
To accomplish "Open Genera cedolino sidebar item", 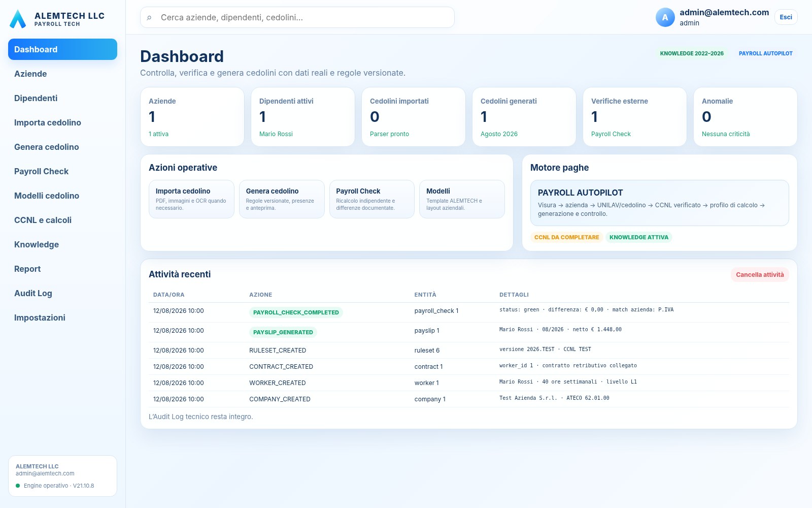I will [62, 147].
